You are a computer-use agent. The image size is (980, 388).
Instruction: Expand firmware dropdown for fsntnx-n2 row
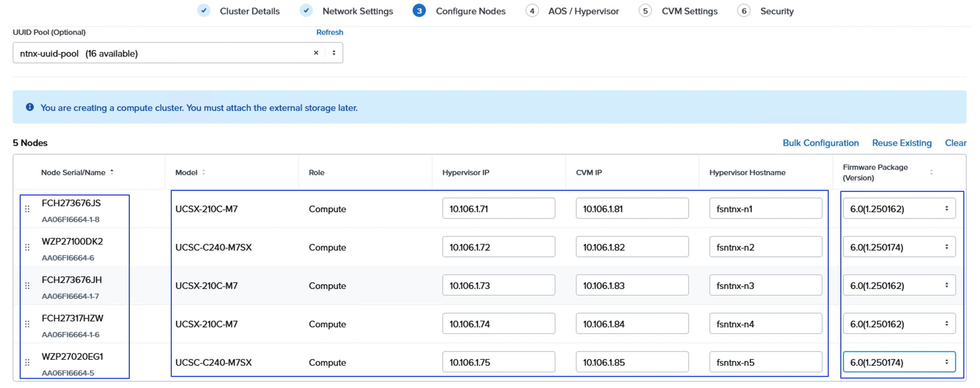tap(899, 247)
